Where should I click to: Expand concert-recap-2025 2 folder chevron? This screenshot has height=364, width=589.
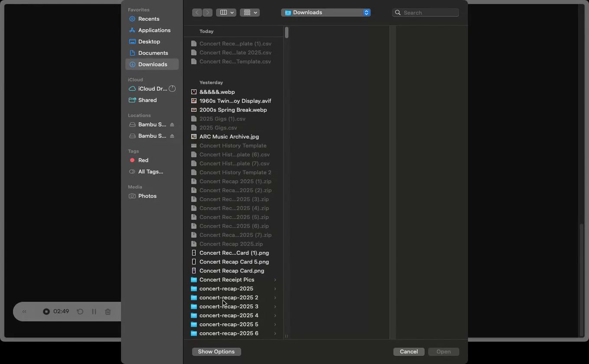(275, 298)
